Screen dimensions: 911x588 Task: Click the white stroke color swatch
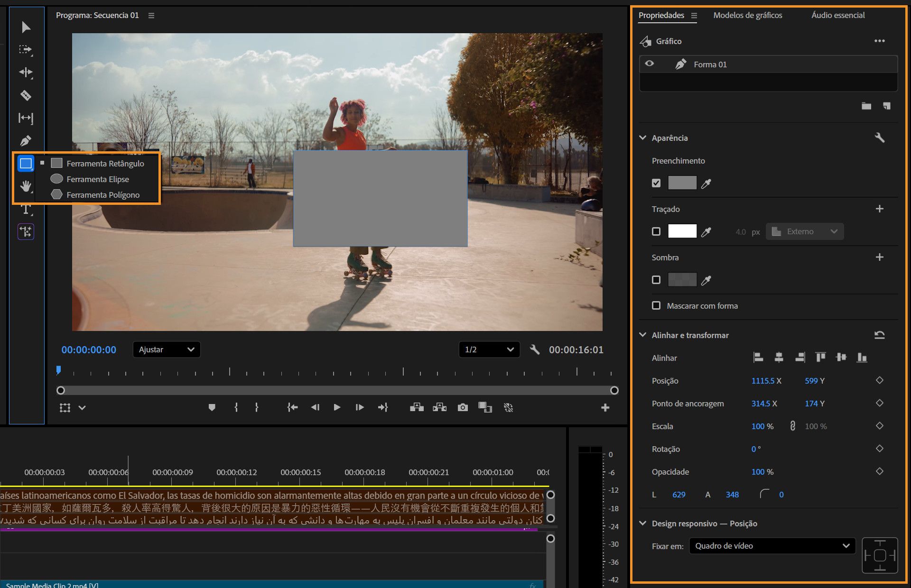[682, 231]
